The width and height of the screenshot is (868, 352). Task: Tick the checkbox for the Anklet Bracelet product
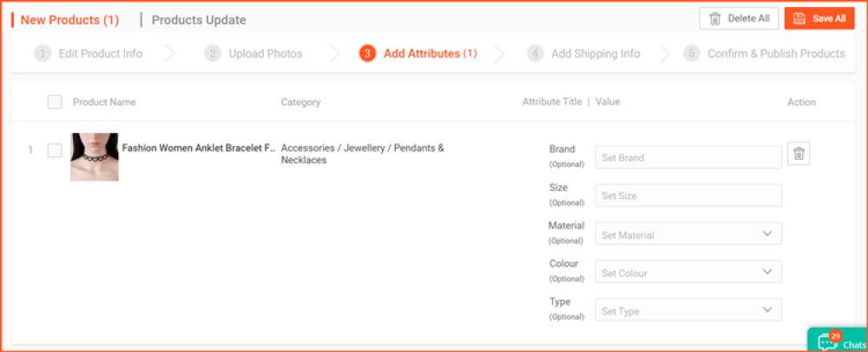pos(55,150)
